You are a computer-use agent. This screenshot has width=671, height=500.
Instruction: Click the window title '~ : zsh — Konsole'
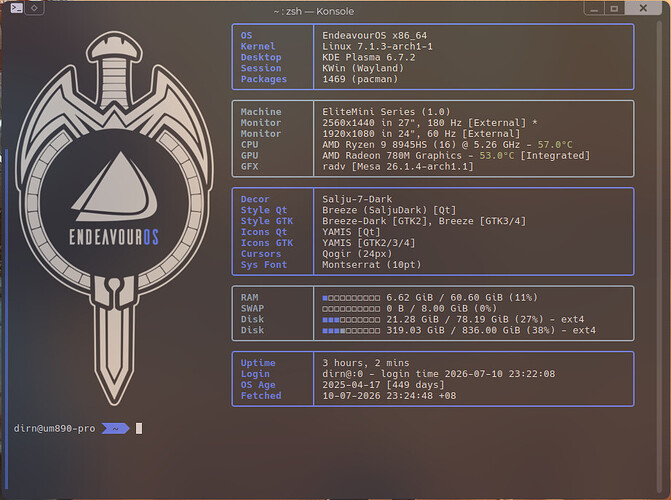click(314, 11)
